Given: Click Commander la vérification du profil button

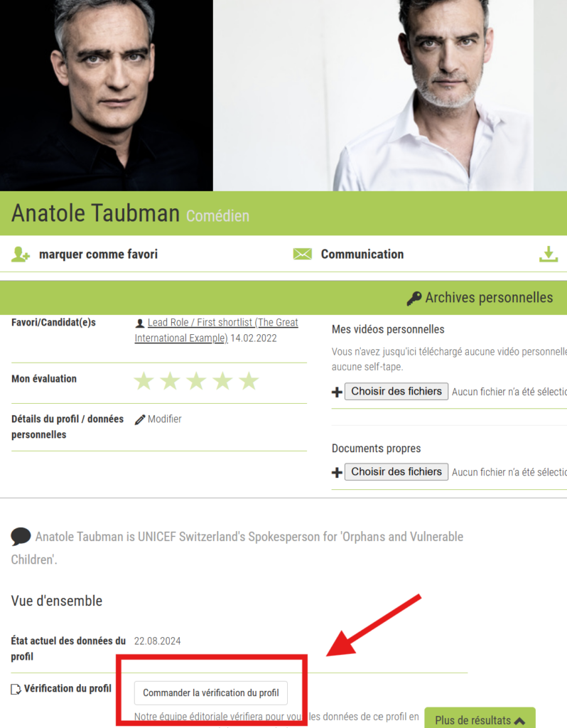Looking at the screenshot, I should click(x=210, y=692).
